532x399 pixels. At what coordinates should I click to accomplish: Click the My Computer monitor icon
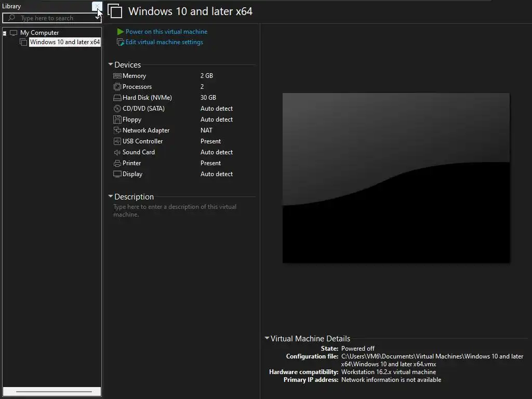click(x=13, y=33)
